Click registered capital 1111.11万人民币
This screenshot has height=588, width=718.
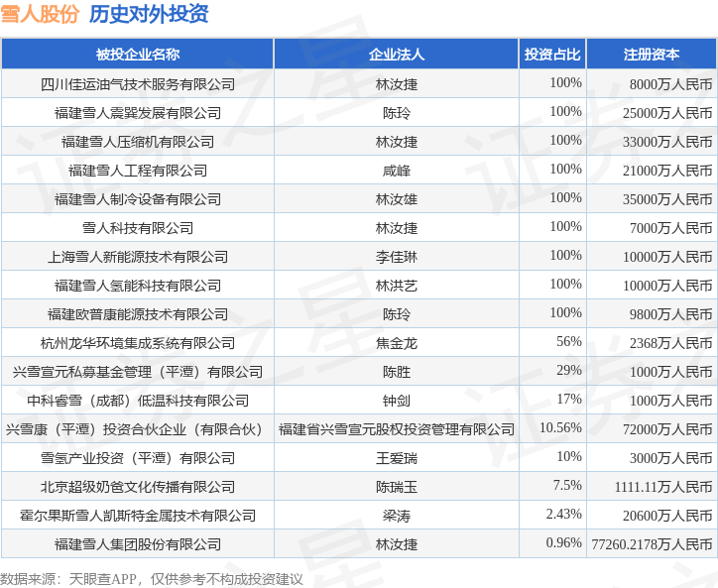click(x=663, y=487)
